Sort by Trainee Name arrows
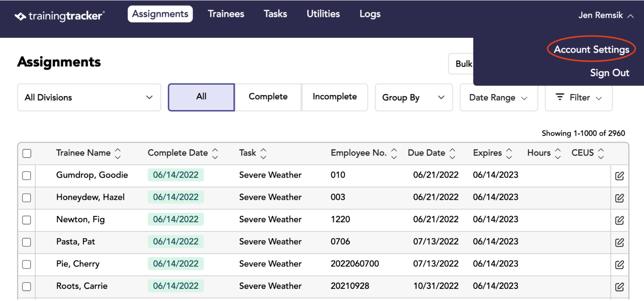 click(118, 153)
